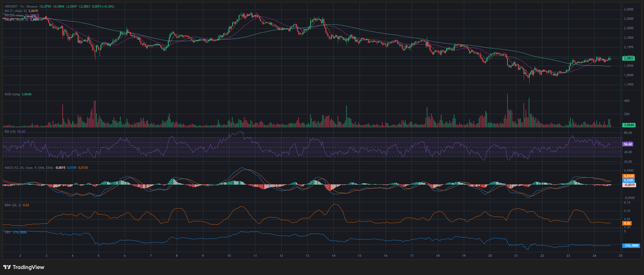Click the OBV axis label -216,380M

pos(630,245)
